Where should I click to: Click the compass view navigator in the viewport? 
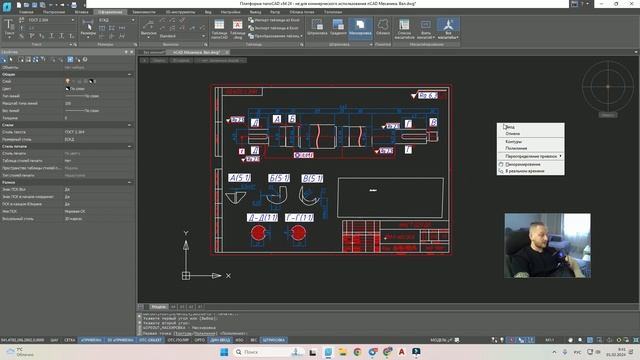pos(608,87)
